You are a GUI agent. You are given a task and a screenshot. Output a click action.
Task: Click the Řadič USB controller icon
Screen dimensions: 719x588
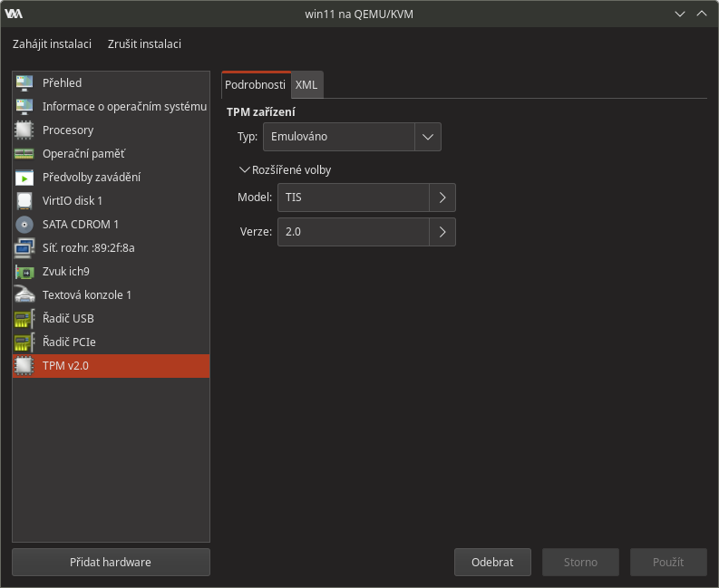pos(24,319)
